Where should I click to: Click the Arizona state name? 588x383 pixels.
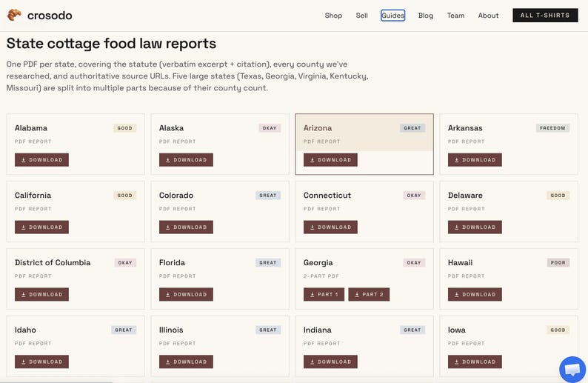318,128
